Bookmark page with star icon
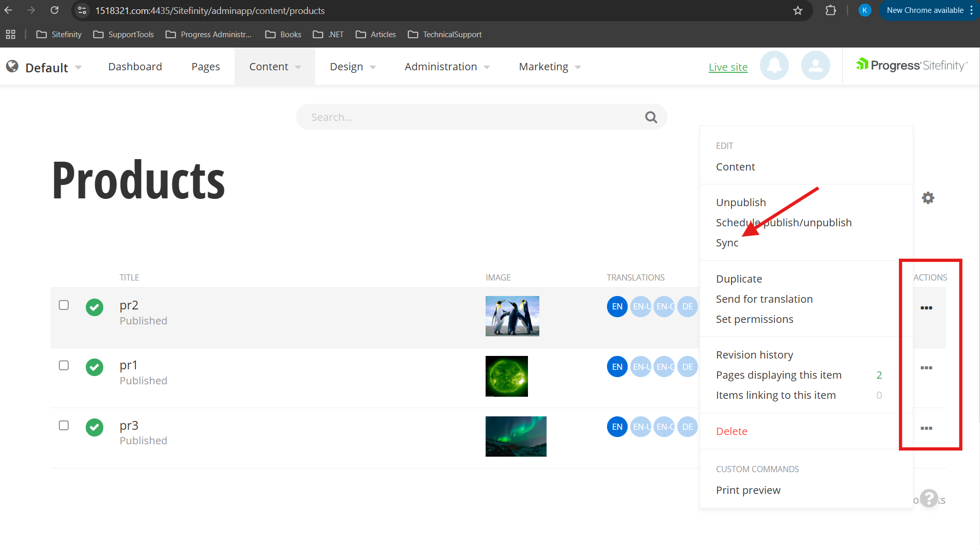This screenshot has width=980, height=545. point(798,10)
